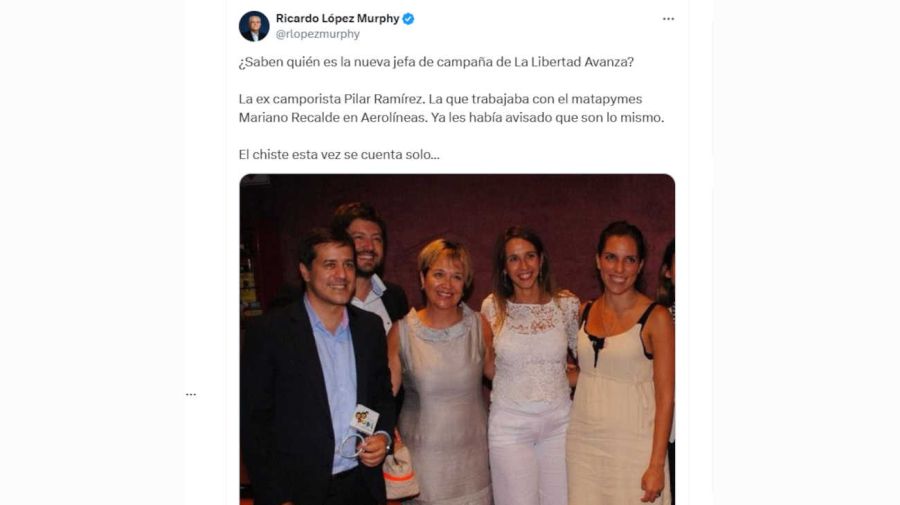
Task: Click the word Aerolíneas in the tweet
Action: click(394, 118)
